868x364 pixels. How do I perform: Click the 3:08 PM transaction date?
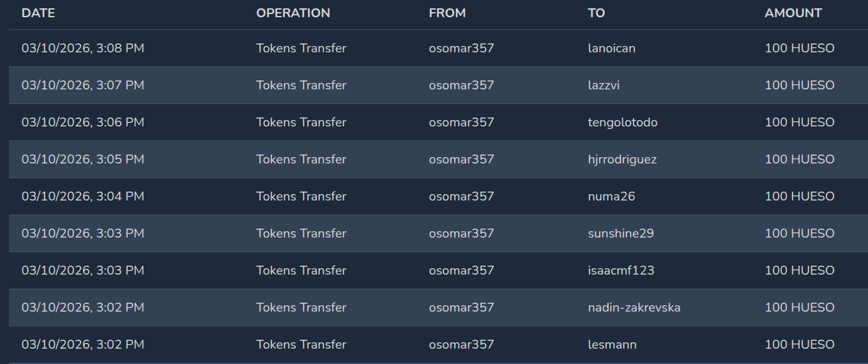83,48
